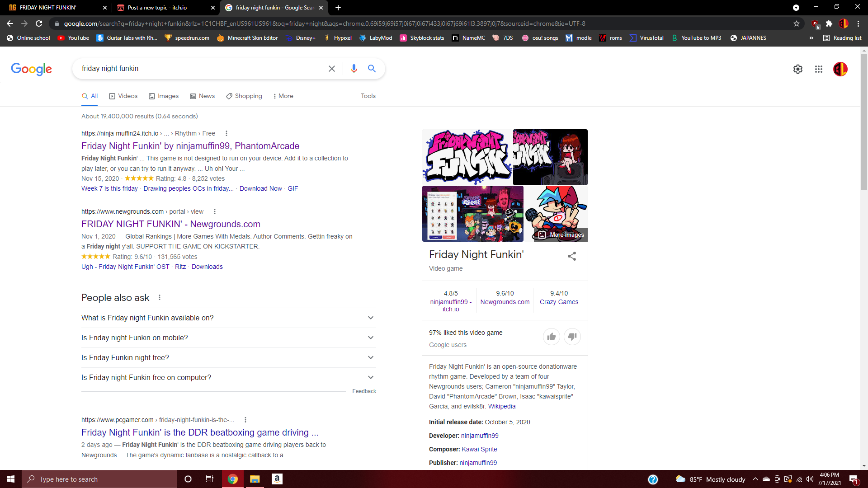Go back to the previous page
Screen dimensions: 868x488
(10, 23)
